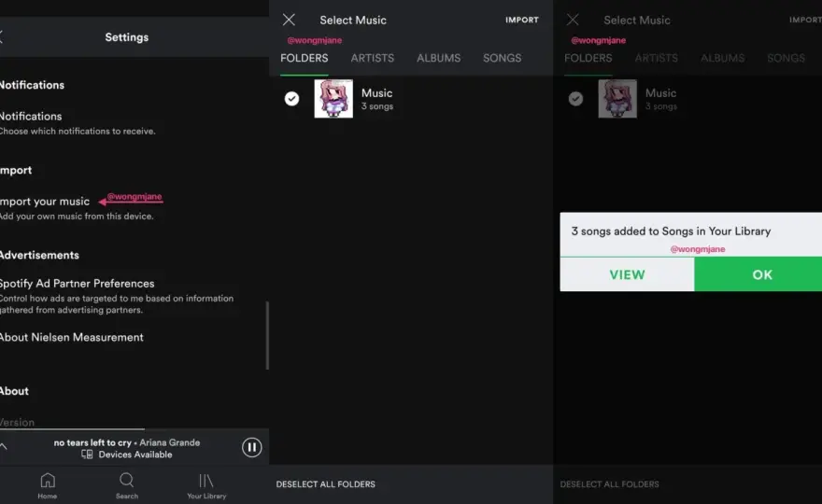Open the Devices Available icon

click(x=87, y=455)
